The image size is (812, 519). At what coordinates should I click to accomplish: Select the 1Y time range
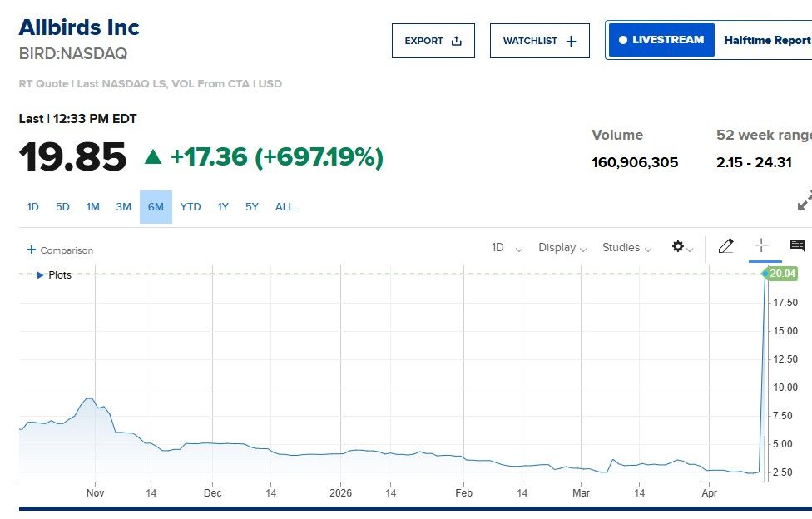tap(223, 207)
